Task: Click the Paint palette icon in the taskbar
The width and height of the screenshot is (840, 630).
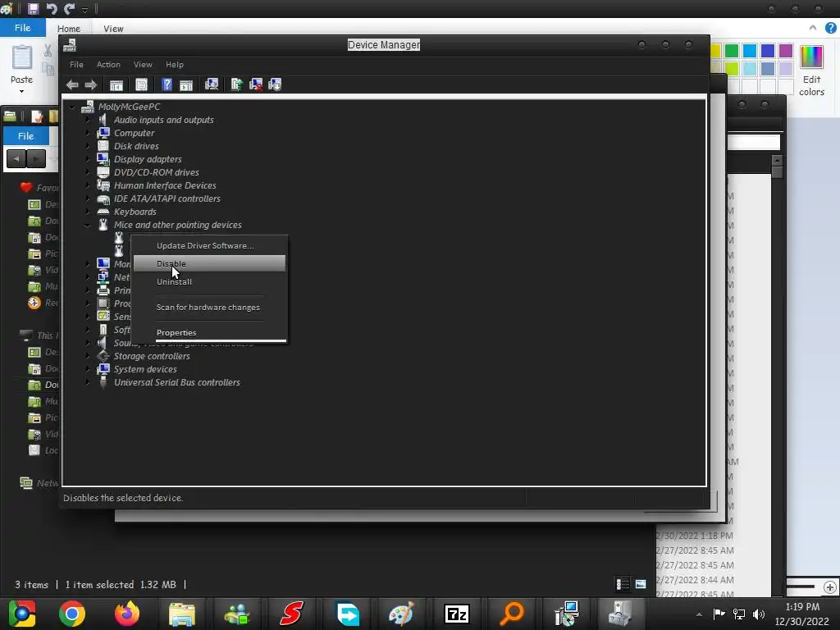Action: coord(402,614)
